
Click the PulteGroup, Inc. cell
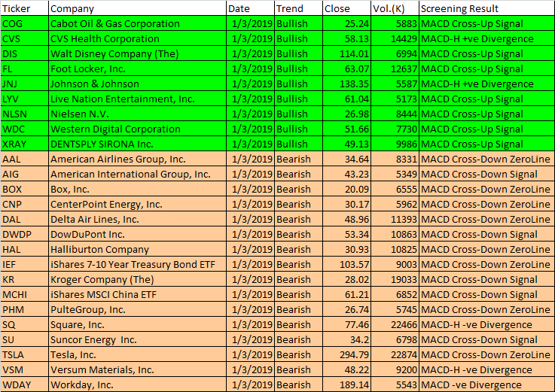(x=137, y=309)
